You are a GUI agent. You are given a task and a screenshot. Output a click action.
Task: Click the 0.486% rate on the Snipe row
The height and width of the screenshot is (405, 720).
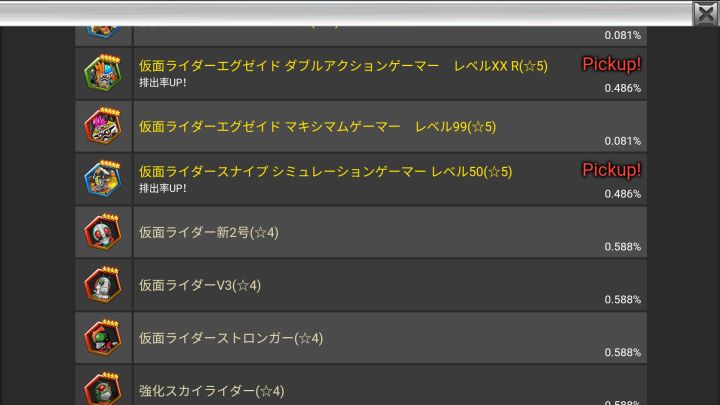point(623,194)
